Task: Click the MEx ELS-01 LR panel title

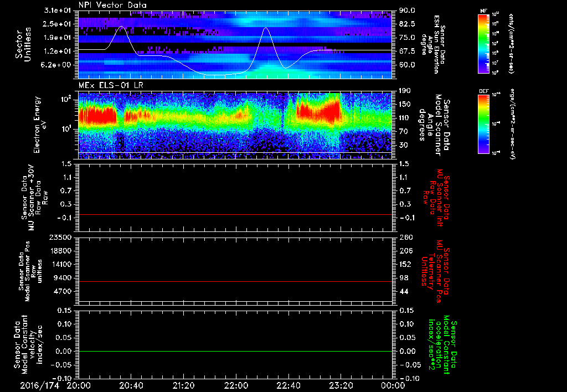Action: point(111,85)
